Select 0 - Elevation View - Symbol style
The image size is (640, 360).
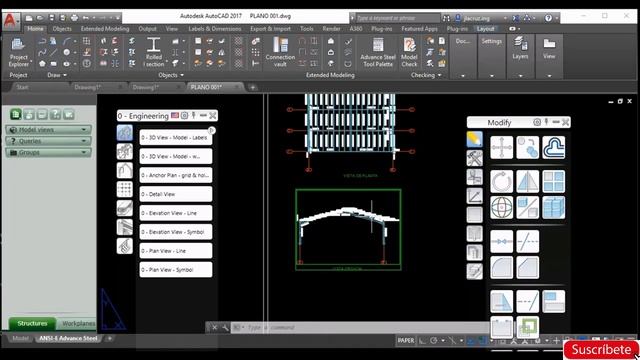pyautogui.click(x=176, y=232)
